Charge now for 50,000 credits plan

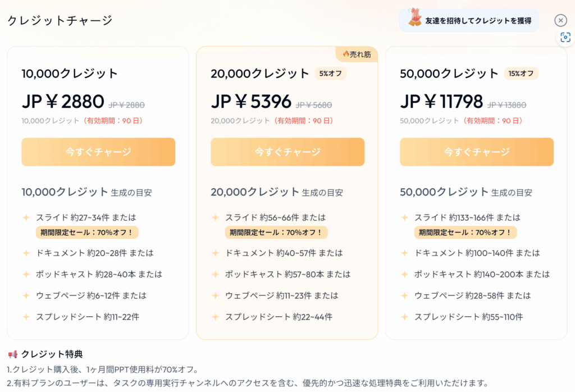[477, 152]
